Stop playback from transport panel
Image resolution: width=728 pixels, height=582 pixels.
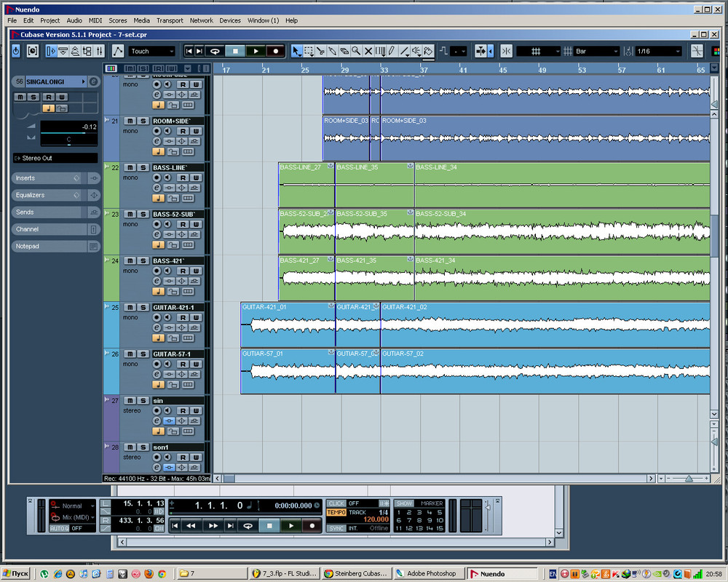point(269,525)
